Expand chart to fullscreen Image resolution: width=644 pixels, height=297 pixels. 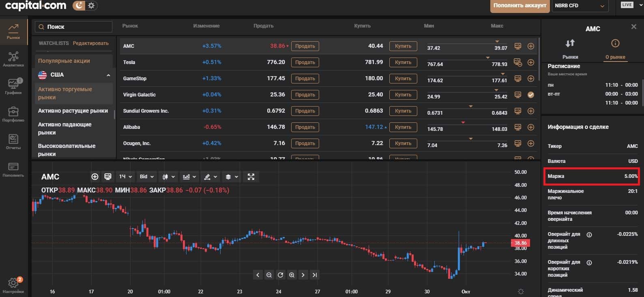[x=251, y=177]
